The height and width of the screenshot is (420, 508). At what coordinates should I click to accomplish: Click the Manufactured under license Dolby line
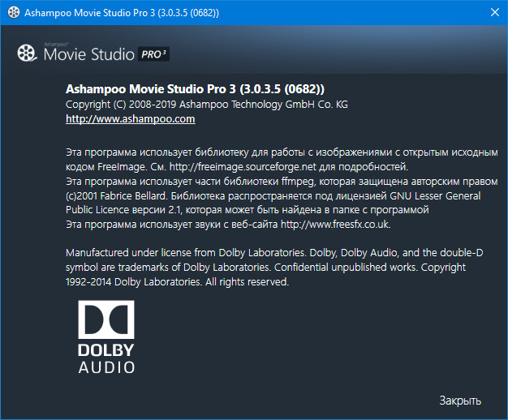[x=243, y=253]
